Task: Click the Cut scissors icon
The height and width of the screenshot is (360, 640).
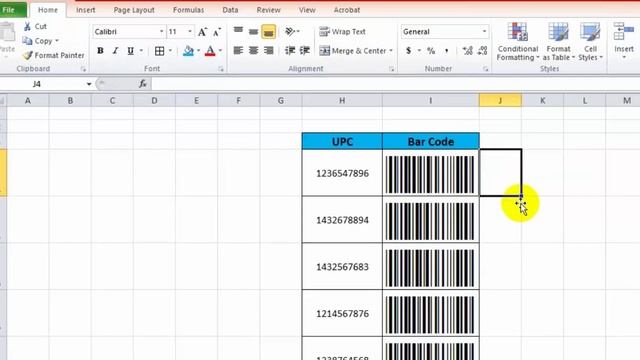Action: (x=27, y=27)
